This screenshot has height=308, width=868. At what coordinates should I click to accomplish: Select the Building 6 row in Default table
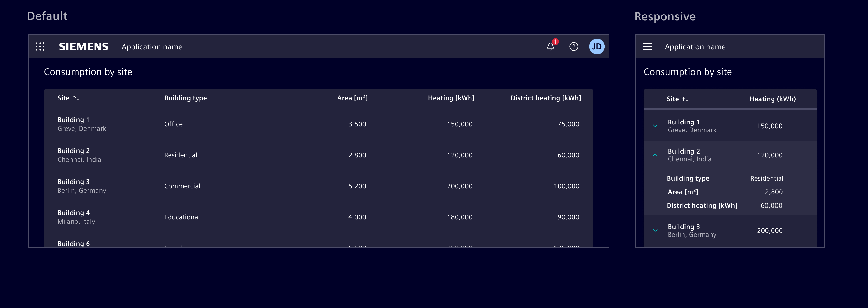tap(318, 240)
